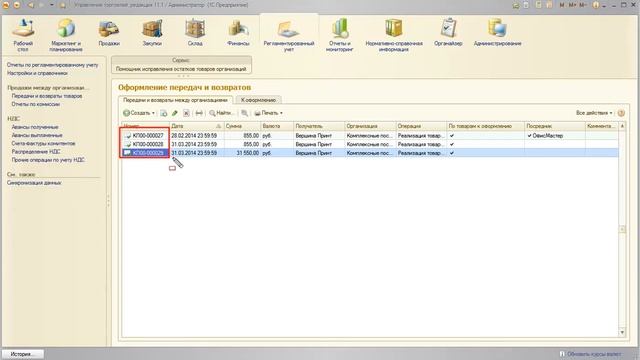Open Распределение НДС link
This screenshot has width=640, height=360.
click(x=36, y=151)
